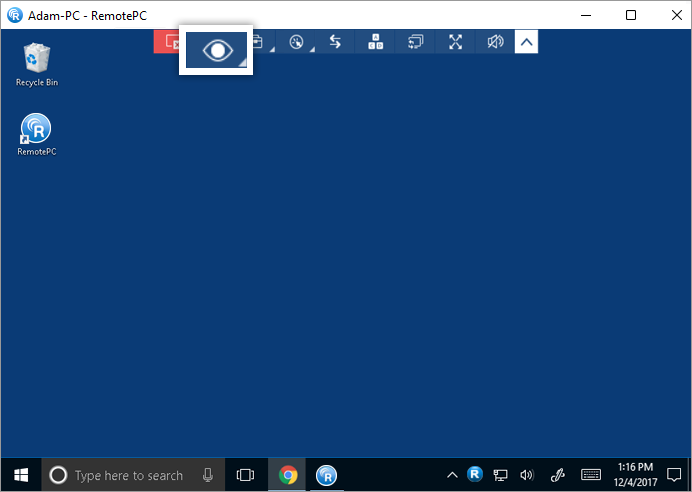Collapse the RemotePC toolbar with the up chevron
This screenshot has height=492, width=692.
tap(527, 42)
